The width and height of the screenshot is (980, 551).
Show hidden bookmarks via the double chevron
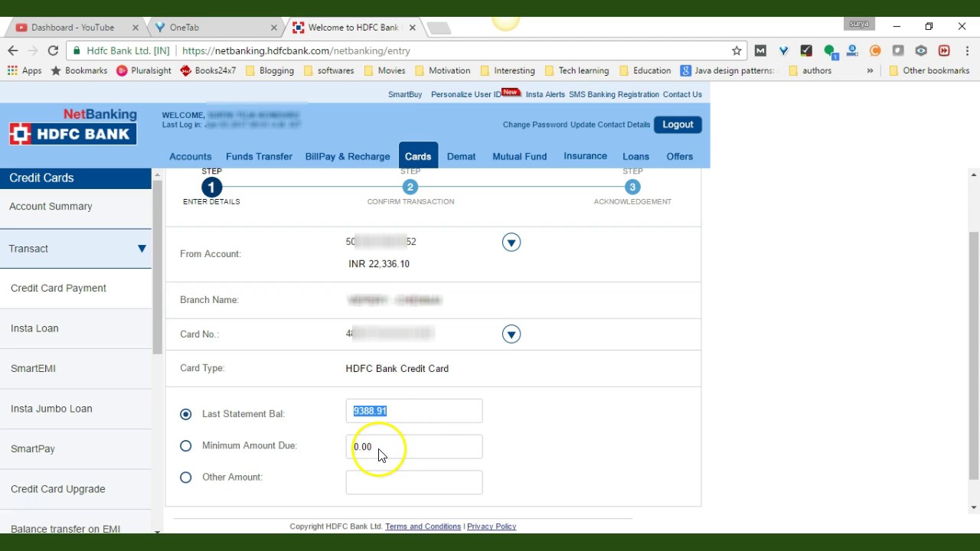coord(870,70)
